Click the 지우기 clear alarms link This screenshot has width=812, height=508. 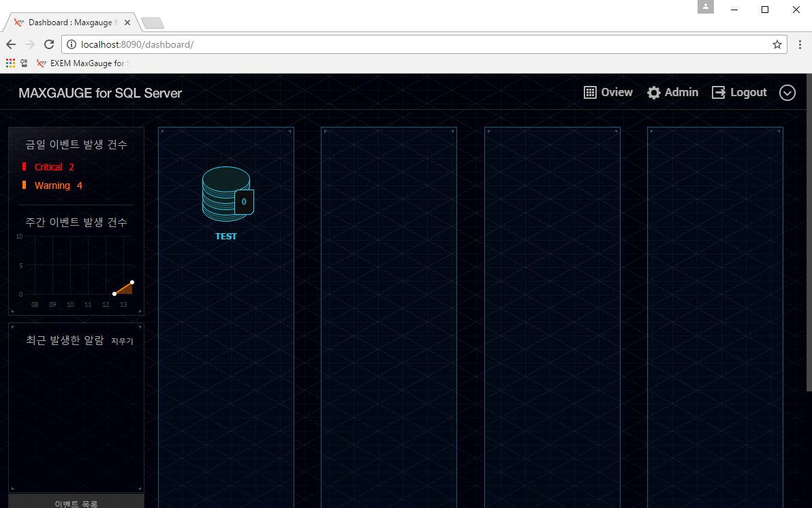[x=122, y=341]
